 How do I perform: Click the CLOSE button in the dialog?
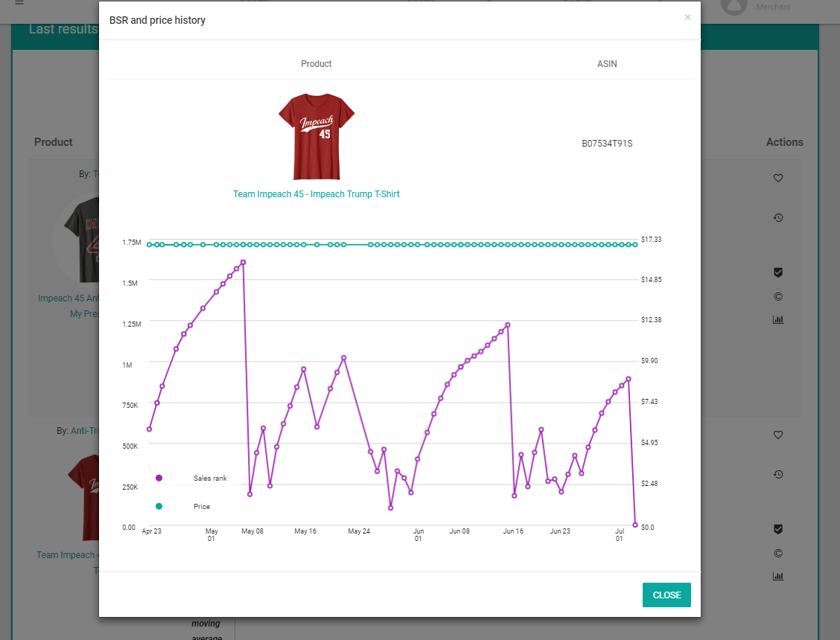click(x=666, y=595)
